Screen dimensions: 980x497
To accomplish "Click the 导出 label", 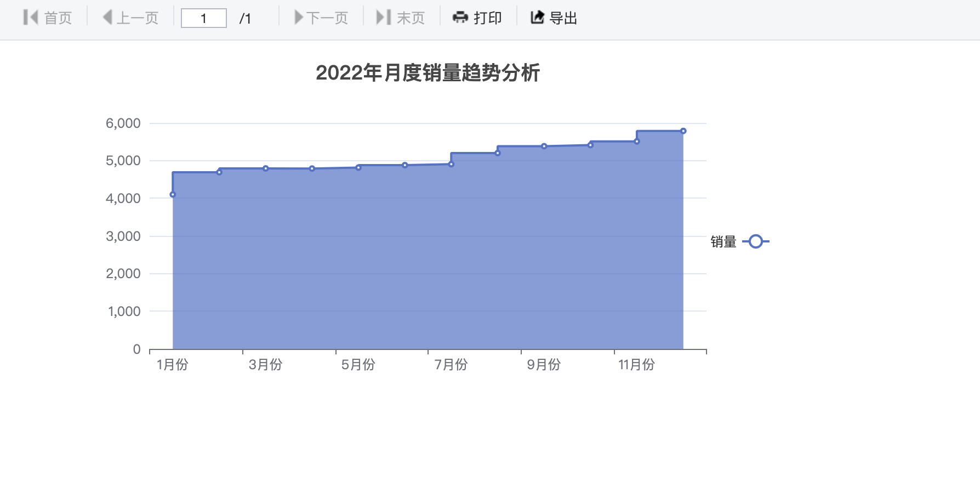I will coord(563,18).
